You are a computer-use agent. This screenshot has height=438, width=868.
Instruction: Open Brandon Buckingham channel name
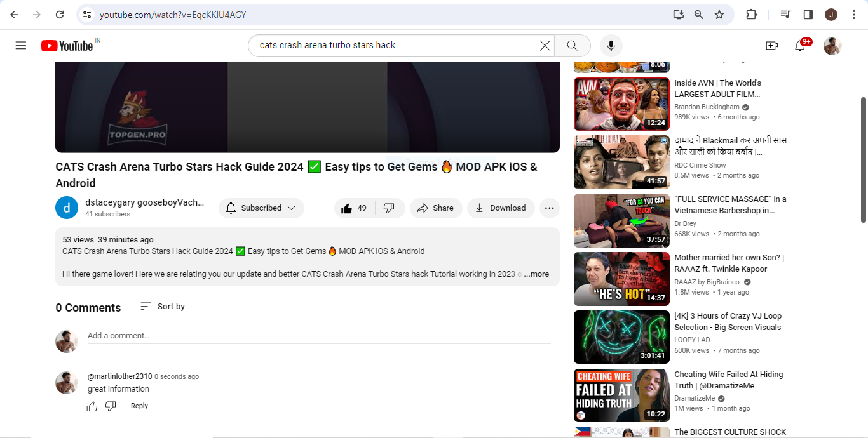[707, 107]
